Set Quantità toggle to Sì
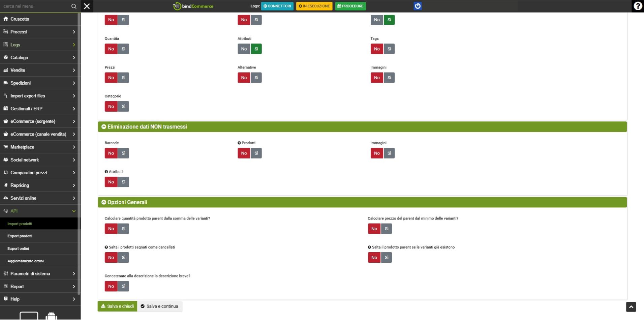644x320 pixels. point(124,49)
